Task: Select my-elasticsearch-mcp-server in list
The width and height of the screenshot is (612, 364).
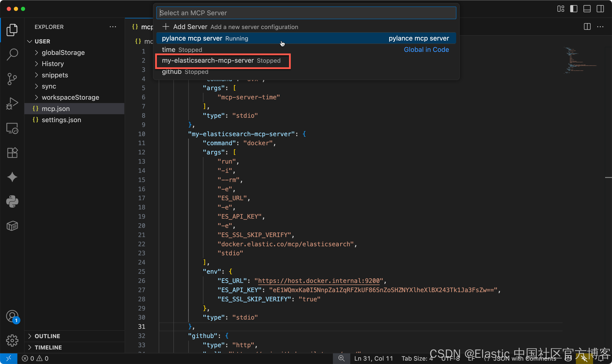Action: [306, 61]
